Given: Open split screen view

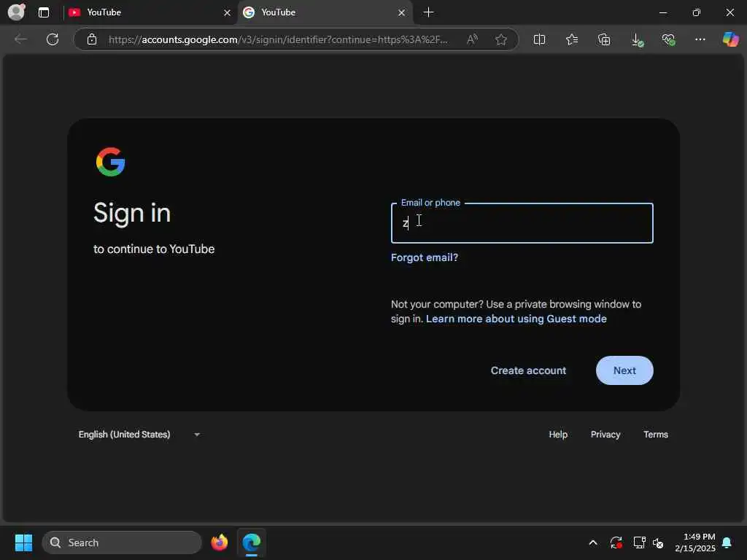Looking at the screenshot, I should point(539,39).
